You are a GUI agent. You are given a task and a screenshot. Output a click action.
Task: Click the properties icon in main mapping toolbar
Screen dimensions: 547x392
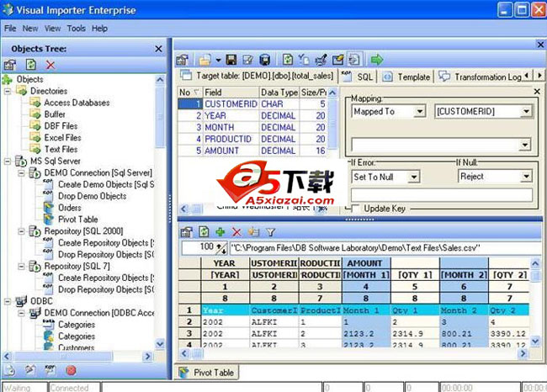pyautogui.click(x=182, y=60)
